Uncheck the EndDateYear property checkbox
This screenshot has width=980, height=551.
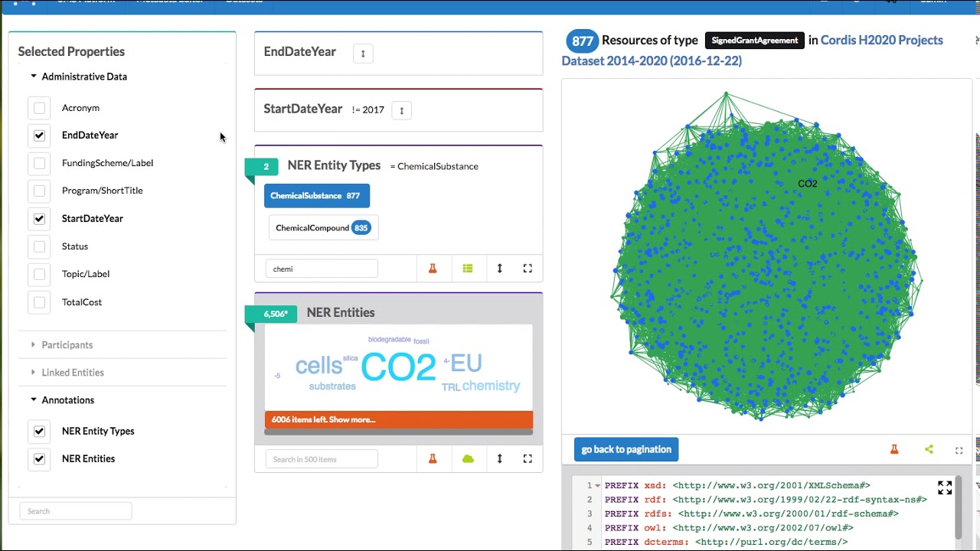tap(39, 135)
